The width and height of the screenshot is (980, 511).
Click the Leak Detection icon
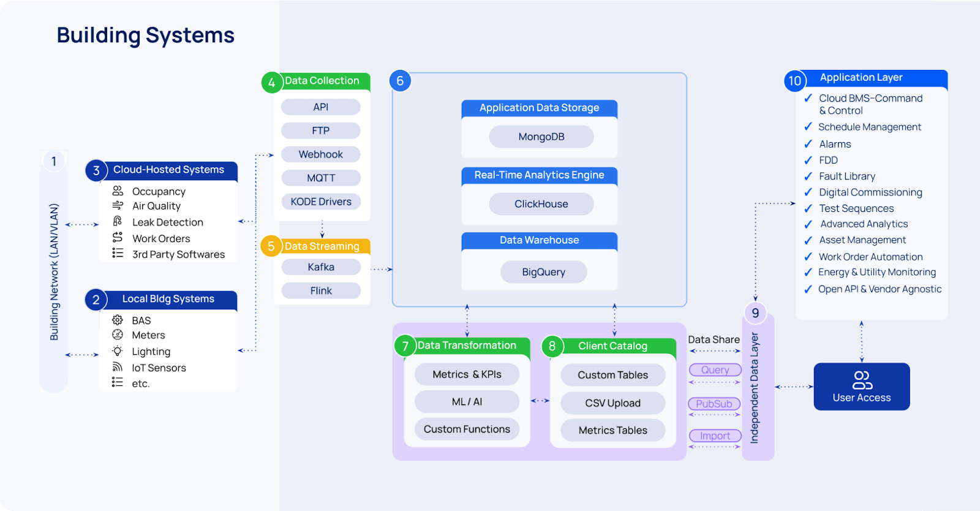118,221
